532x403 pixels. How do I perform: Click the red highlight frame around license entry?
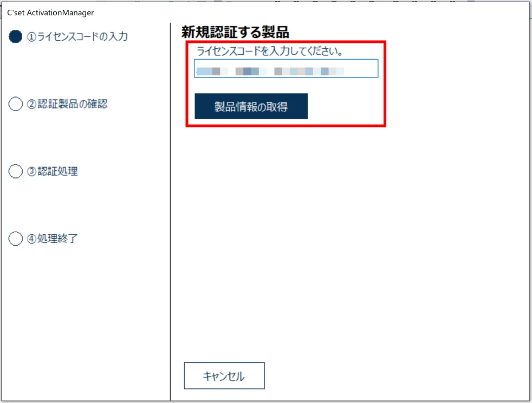(x=385, y=84)
